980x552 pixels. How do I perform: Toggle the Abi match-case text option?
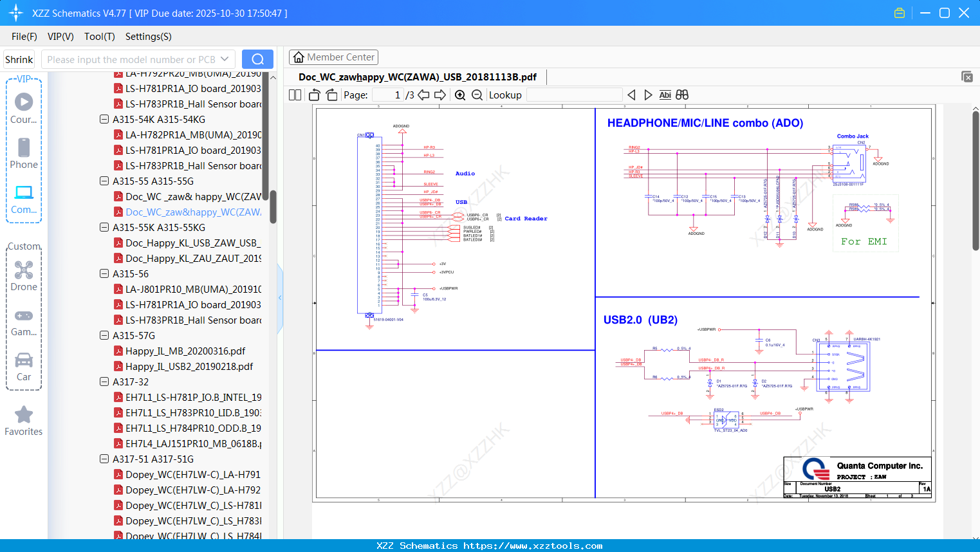pos(665,95)
